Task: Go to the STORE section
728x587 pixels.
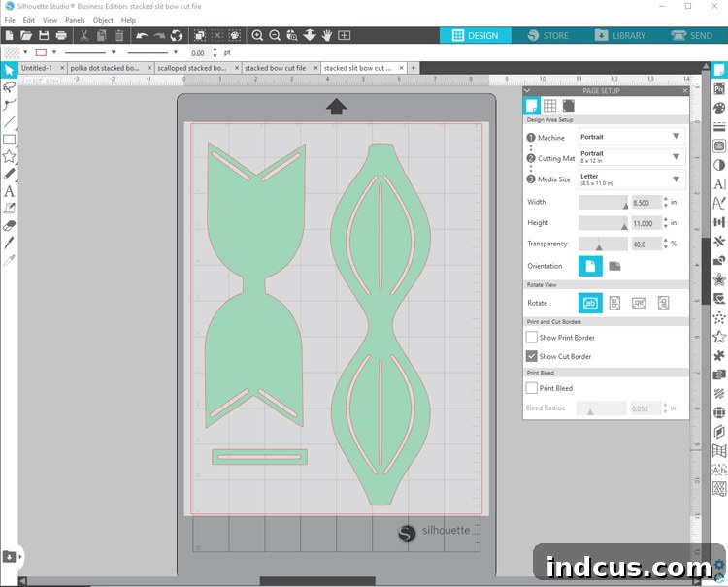Action: [547, 35]
